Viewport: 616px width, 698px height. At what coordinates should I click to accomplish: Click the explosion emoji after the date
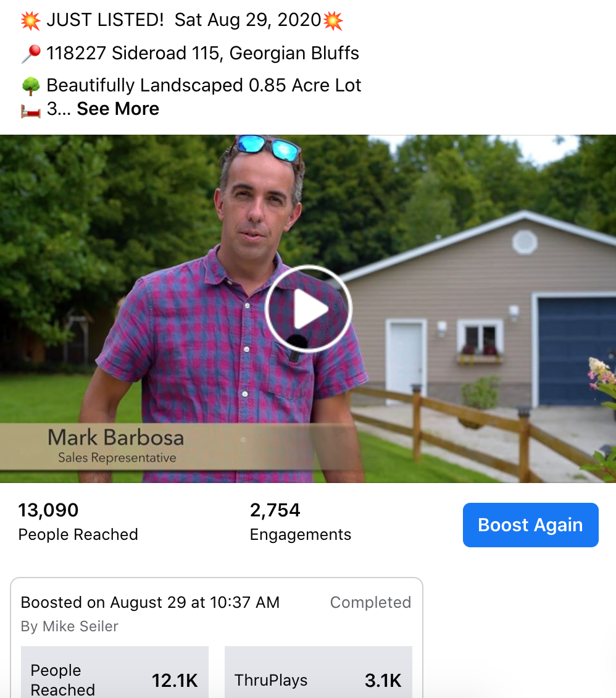[333, 20]
